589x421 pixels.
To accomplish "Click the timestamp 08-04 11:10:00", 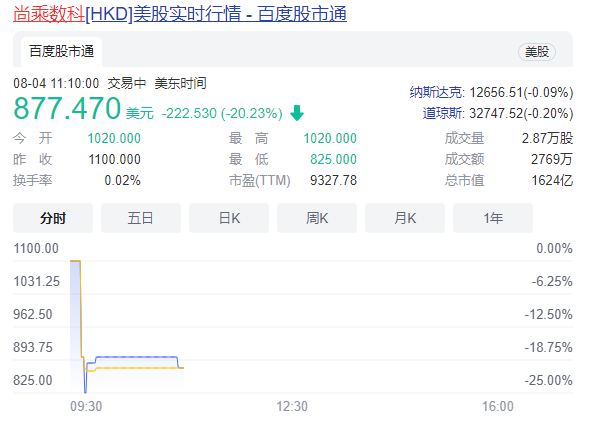I will [x=56, y=83].
